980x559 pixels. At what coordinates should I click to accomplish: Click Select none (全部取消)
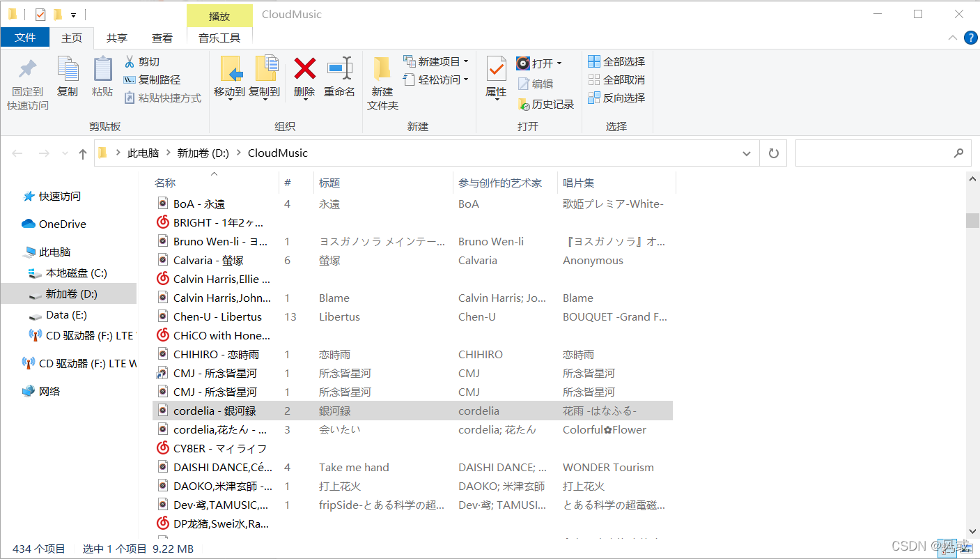(x=616, y=79)
